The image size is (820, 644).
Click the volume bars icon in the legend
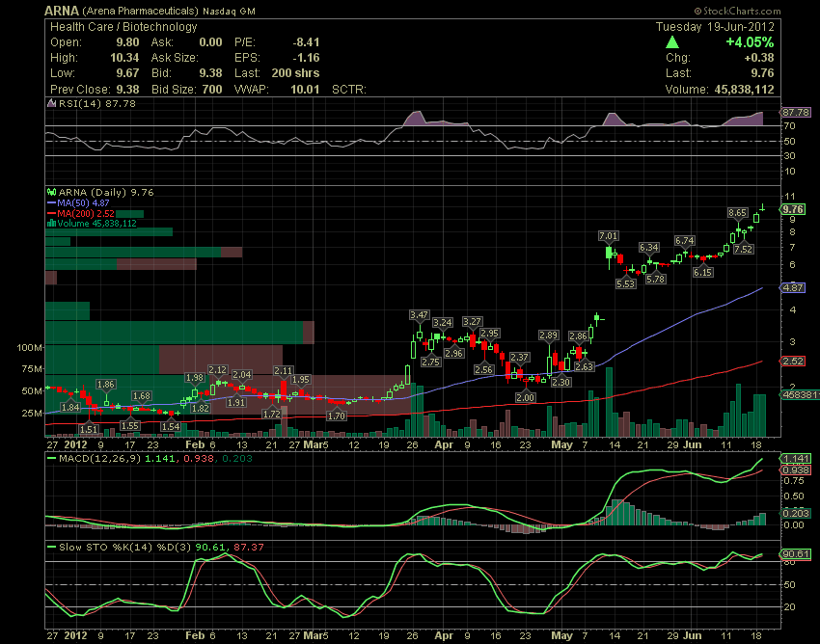point(51,224)
